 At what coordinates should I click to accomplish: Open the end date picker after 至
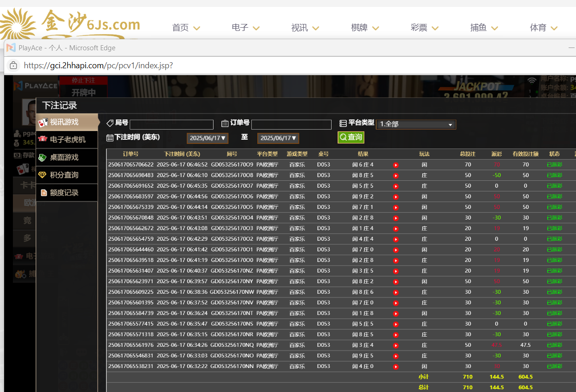(x=278, y=138)
